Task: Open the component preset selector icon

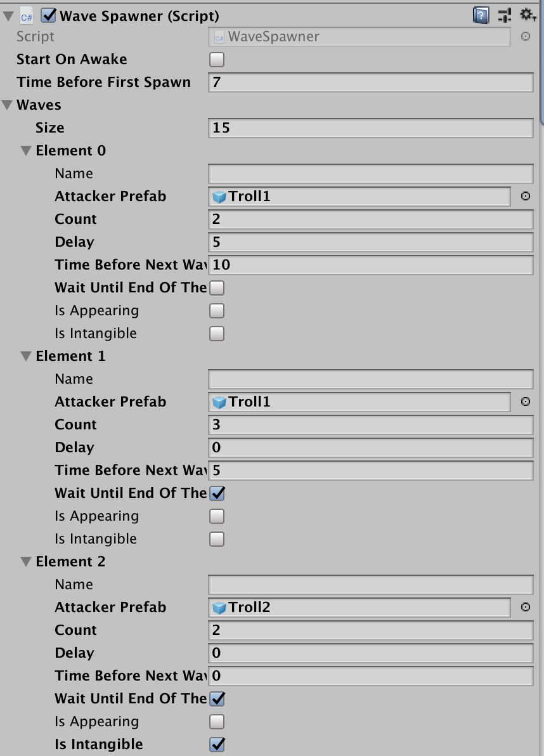Action: pos(505,15)
